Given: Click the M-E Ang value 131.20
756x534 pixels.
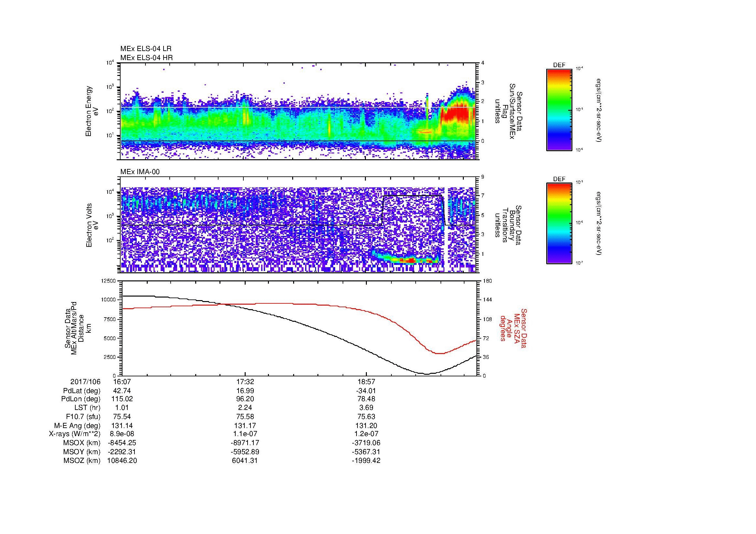Looking at the screenshot, I should (x=366, y=425).
